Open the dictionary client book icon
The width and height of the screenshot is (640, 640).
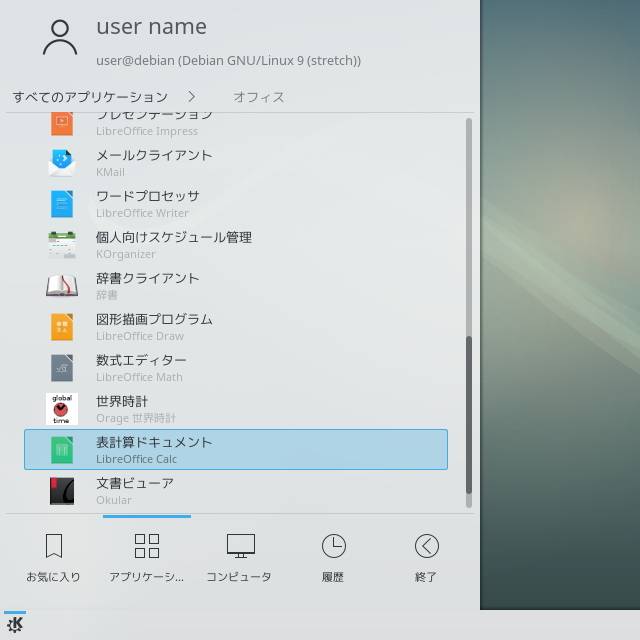(62, 286)
